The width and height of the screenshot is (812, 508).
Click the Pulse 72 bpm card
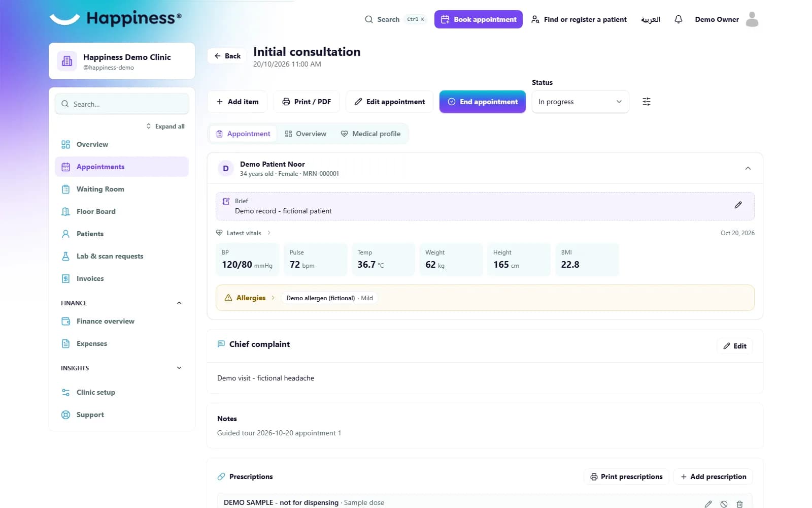pos(316,260)
